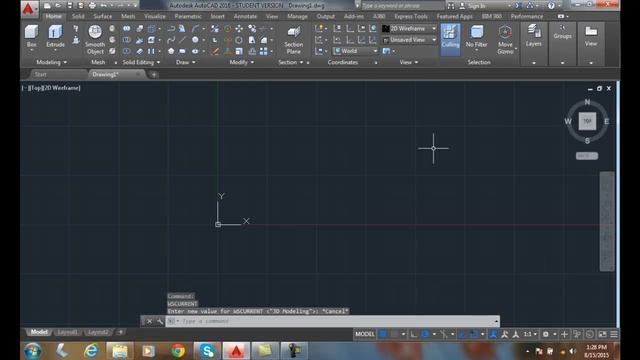
Task: Close the command line with X icon
Action: coord(149,321)
